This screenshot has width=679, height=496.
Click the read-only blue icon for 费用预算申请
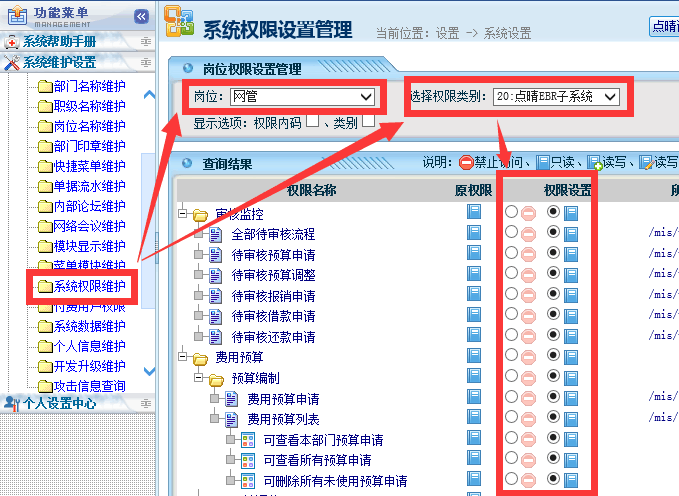pyautogui.click(x=571, y=398)
